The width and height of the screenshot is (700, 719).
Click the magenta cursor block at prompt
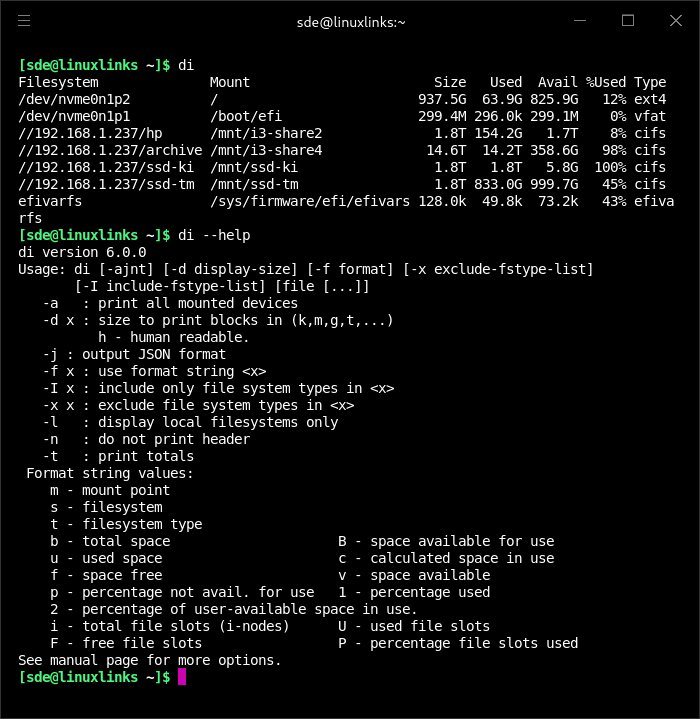[182, 677]
